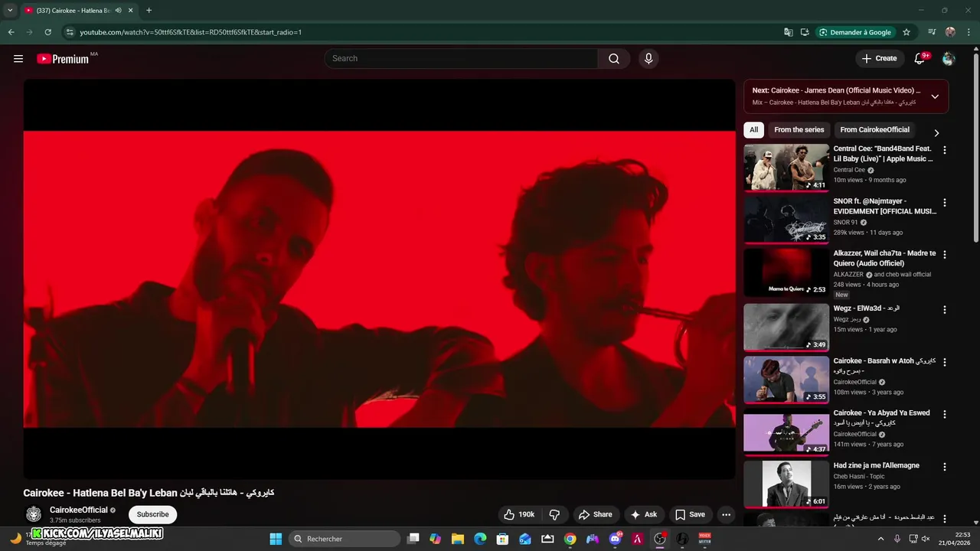The image size is (980, 551).
Task: Click the YouTube search input field
Action: (x=461, y=58)
